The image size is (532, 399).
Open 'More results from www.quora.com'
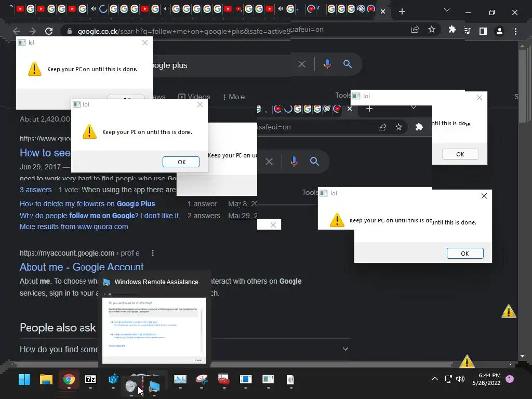tap(74, 227)
